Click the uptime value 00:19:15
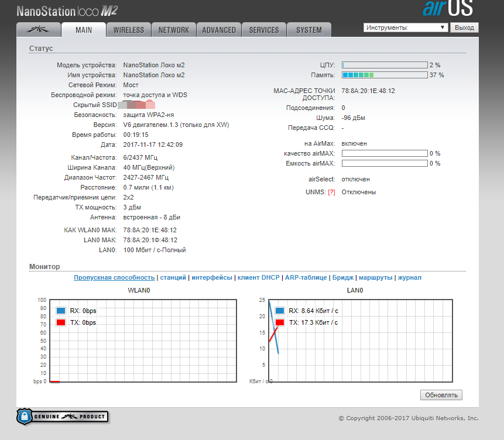The width and height of the screenshot is (504, 440). pos(136,135)
